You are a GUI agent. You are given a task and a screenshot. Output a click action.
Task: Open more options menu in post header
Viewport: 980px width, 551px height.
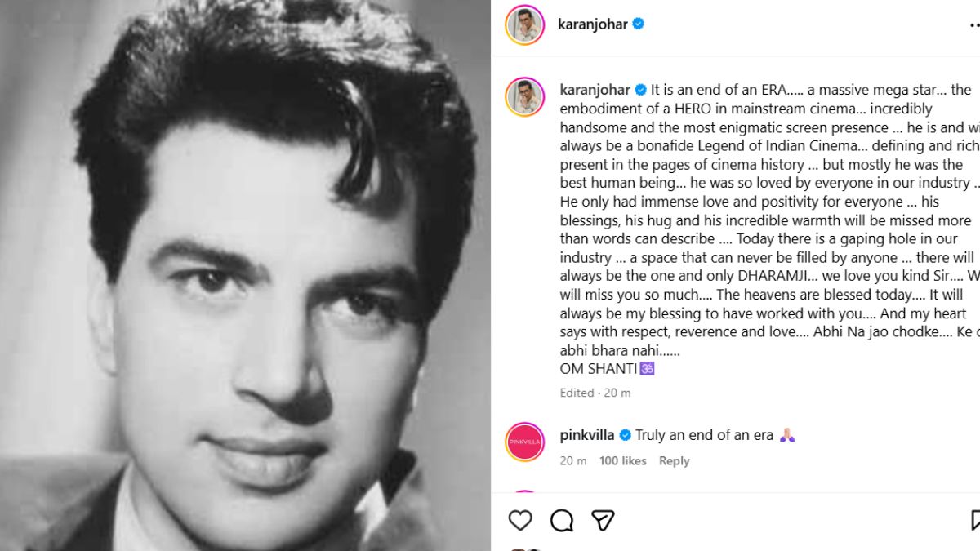[973, 25]
